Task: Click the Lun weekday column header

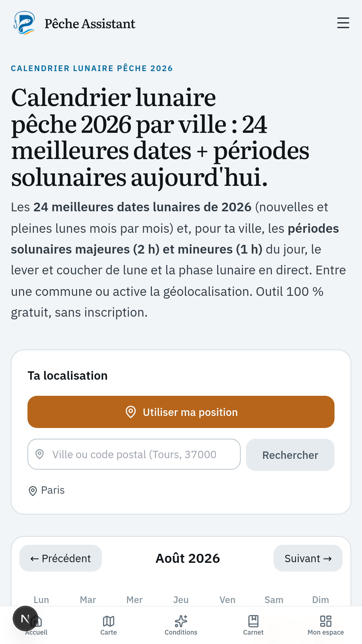Action: pyautogui.click(x=41, y=600)
